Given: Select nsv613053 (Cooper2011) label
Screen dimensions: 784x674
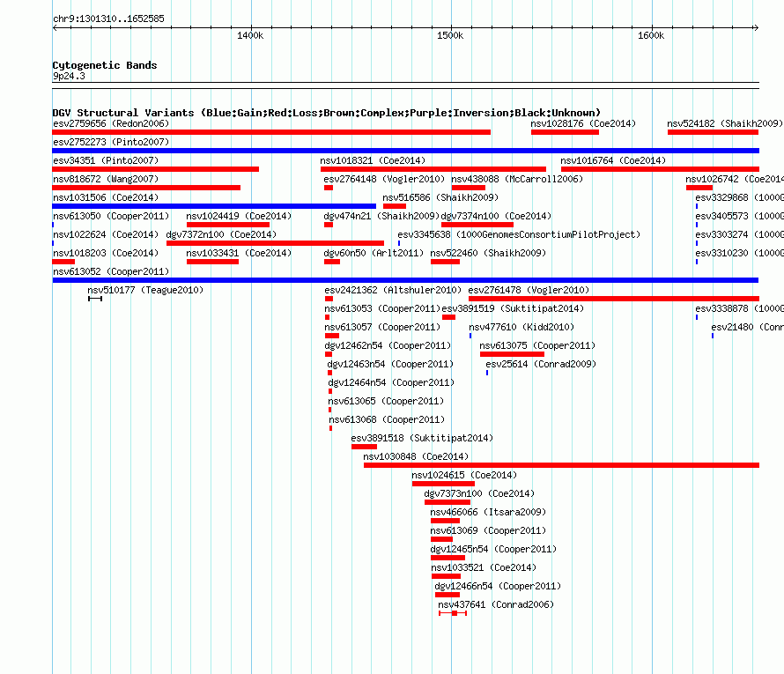Looking at the screenshot, I should [x=382, y=308].
